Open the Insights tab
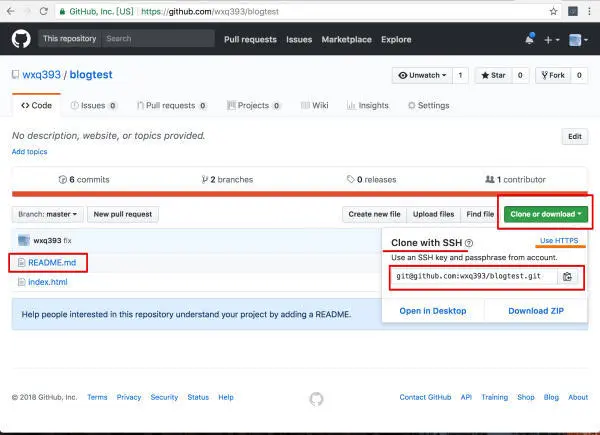 pyautogui.click(x=367, y=106)
